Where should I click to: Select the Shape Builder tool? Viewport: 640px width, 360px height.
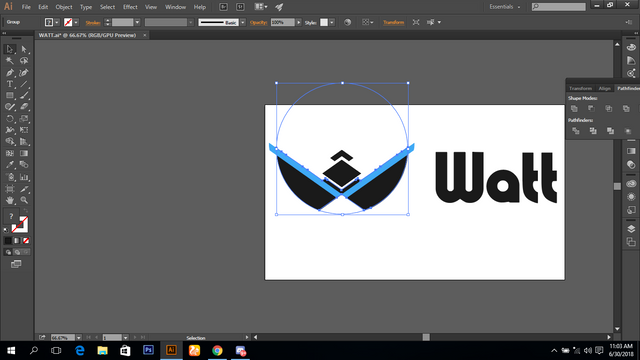click(x=9, y=142)
